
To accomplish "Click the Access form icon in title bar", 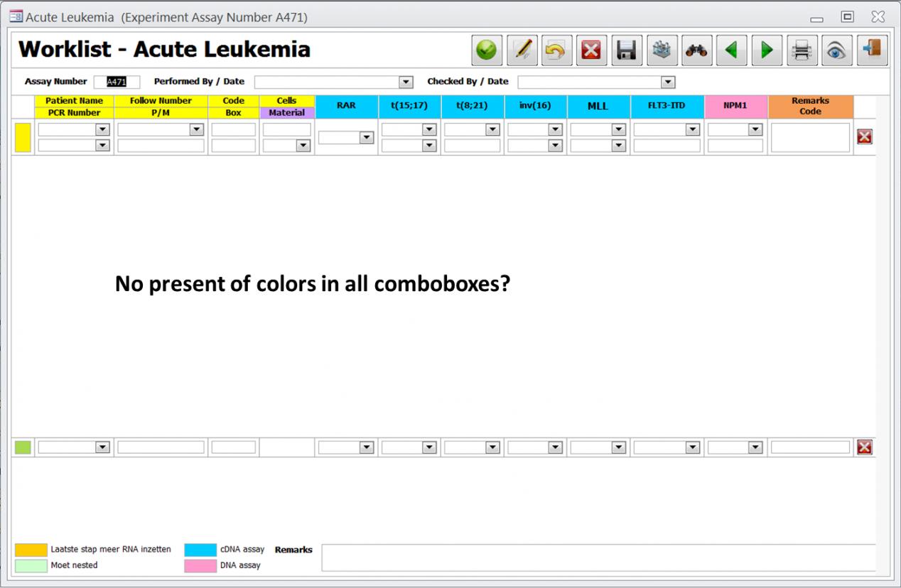I will (x=16, y=16).
